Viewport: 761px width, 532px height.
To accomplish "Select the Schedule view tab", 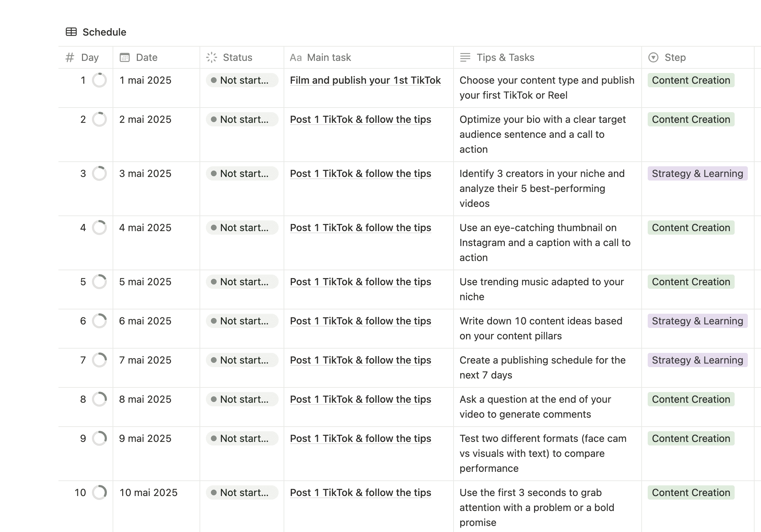I will point(96,32).
